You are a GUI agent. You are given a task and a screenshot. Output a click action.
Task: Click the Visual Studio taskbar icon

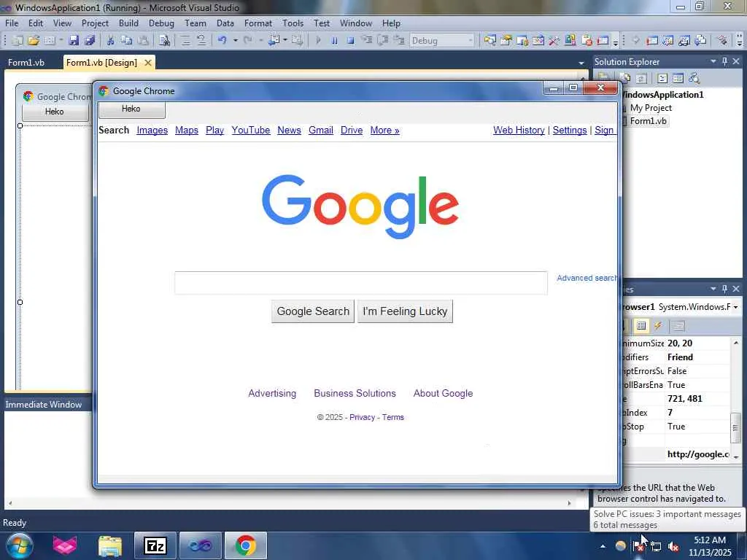pos(201,545)
